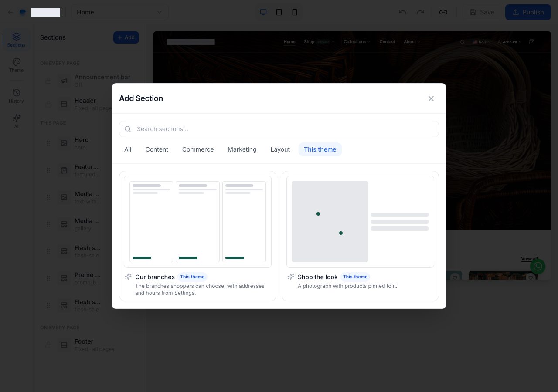Select the Commerce filter tab
This screenshot has height=392, width=558.
[x=198, y=149]
